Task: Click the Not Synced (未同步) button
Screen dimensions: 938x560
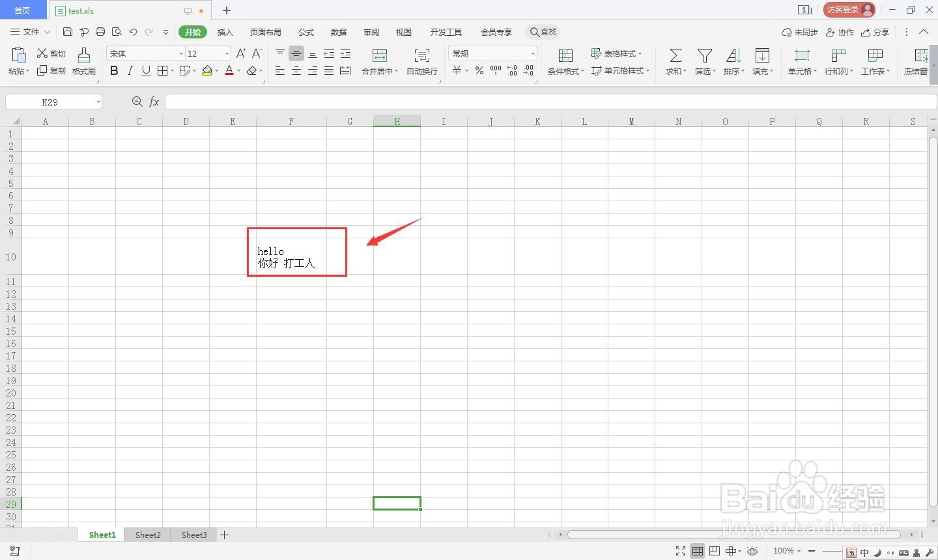Action: tap(800, 32)
